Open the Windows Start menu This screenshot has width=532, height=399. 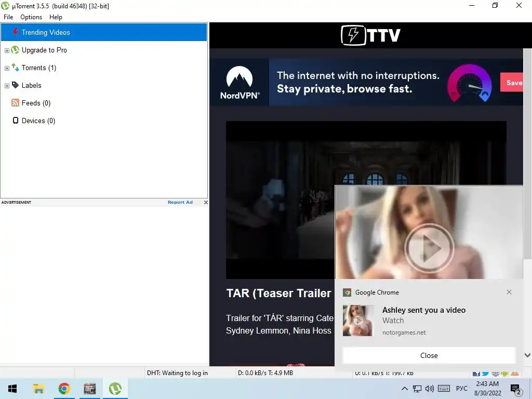12,389
